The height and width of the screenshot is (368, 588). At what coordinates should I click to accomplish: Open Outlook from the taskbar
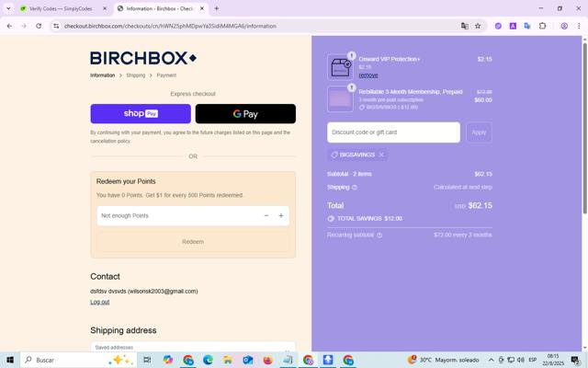coord(248,360)
